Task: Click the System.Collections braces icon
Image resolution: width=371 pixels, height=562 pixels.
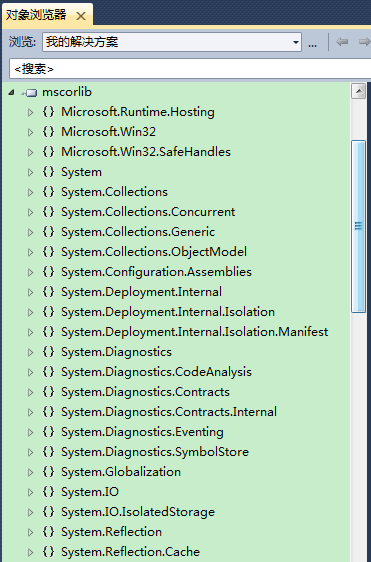Action: [48, 192]
